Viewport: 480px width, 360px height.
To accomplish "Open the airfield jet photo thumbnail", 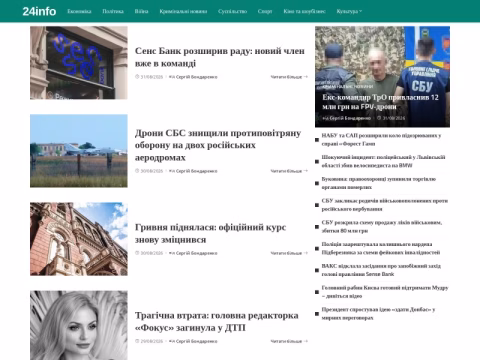I will (x=79, y=151).
